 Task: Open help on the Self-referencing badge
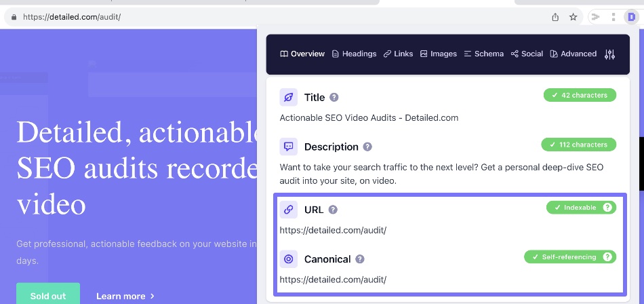pyautogui.click(x=607, y=256)
